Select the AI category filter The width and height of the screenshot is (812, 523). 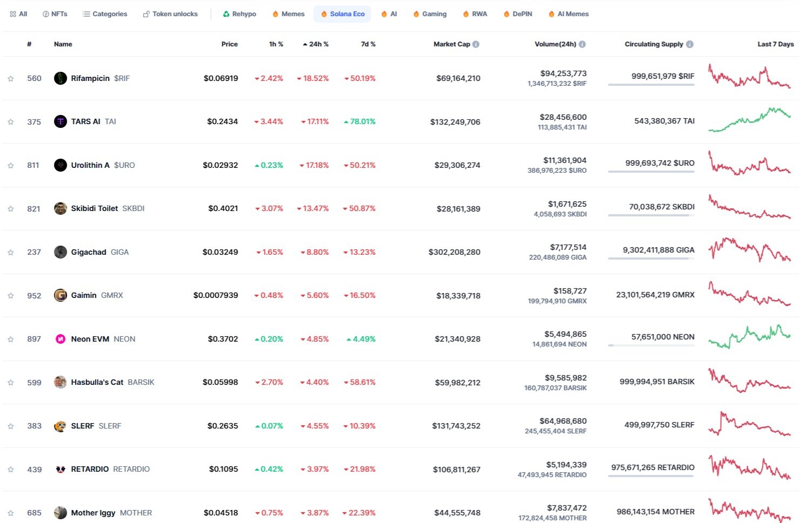389,14
